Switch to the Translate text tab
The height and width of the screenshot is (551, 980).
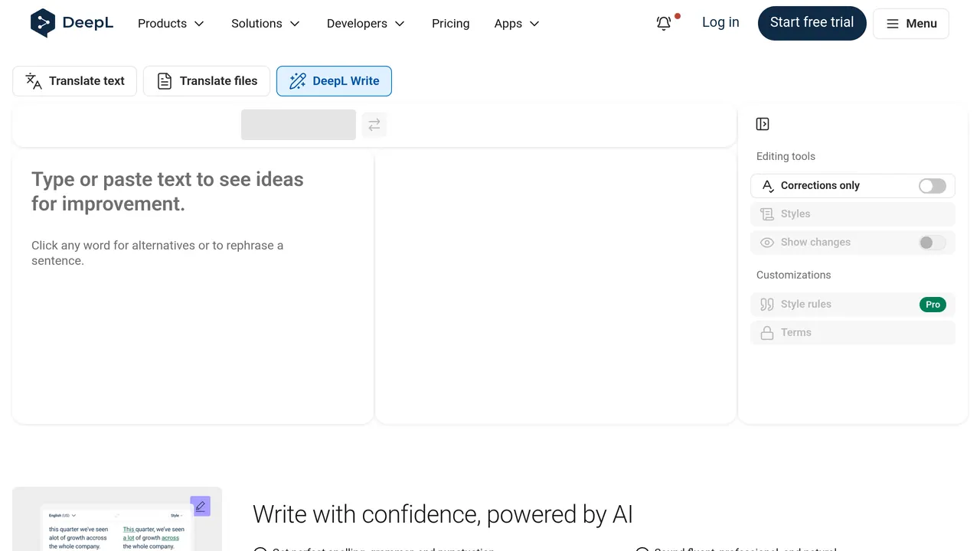(75, 81)
